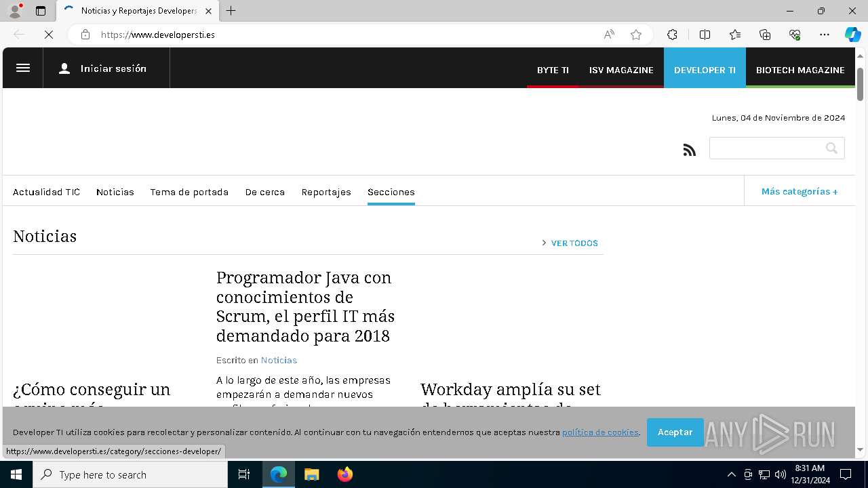The image size is (868, 488).
Task: View site information lock icon
Action: (x=85, y=35)
